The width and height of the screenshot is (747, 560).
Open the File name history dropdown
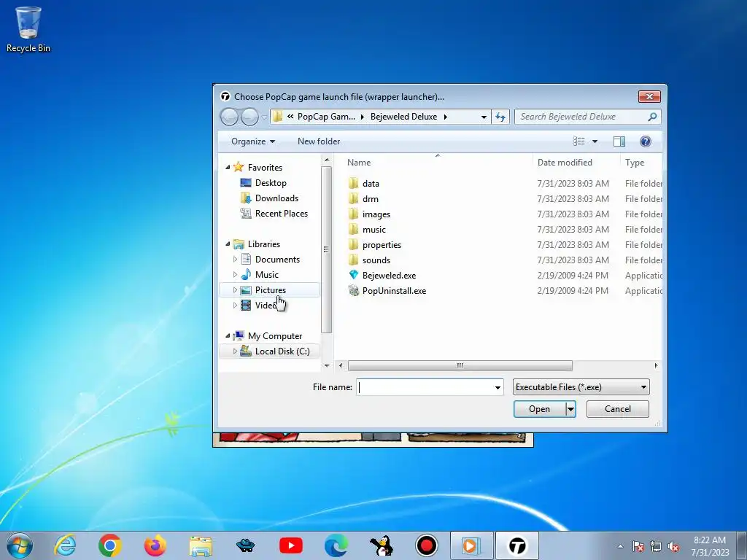(x=498, y=387)
